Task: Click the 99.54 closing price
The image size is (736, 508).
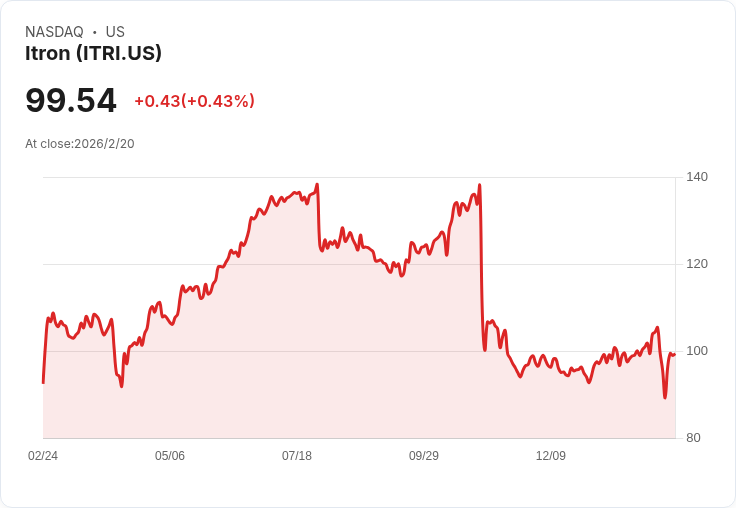Action: coord(71,100)
